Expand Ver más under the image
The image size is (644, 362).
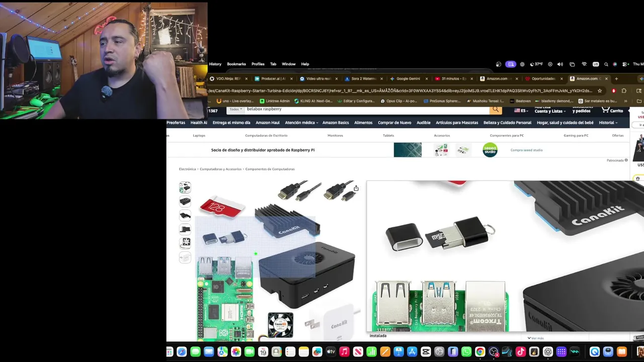pos(536,338)
